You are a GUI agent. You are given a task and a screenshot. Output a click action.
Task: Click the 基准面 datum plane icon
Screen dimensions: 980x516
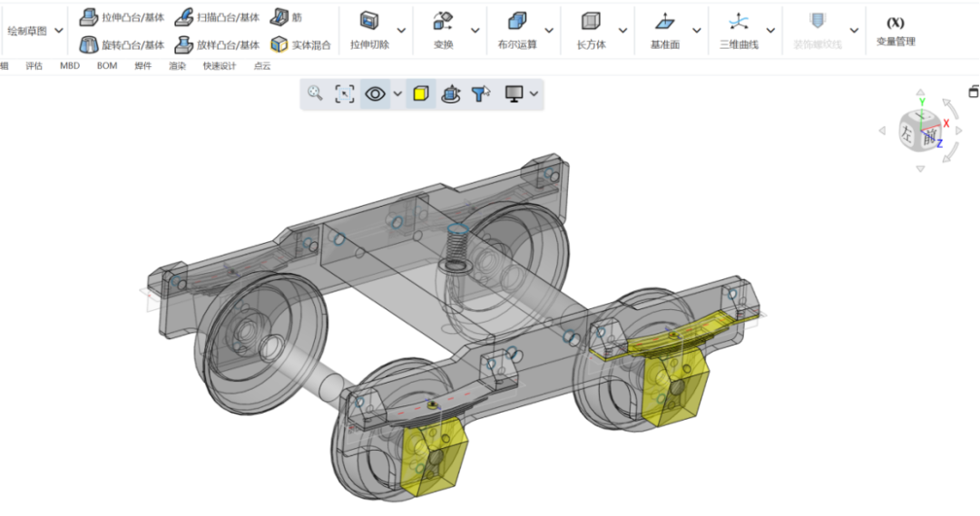point(664,21)
